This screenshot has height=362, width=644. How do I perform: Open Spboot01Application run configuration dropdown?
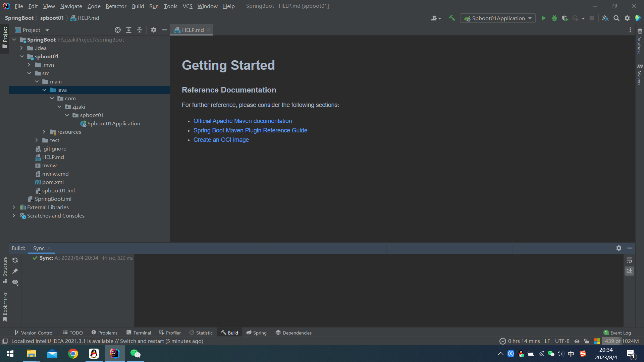[x=498, y=18]
